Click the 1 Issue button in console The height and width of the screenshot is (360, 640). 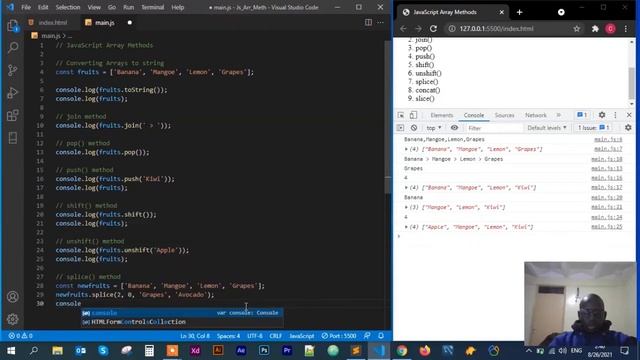pos(594,128)
